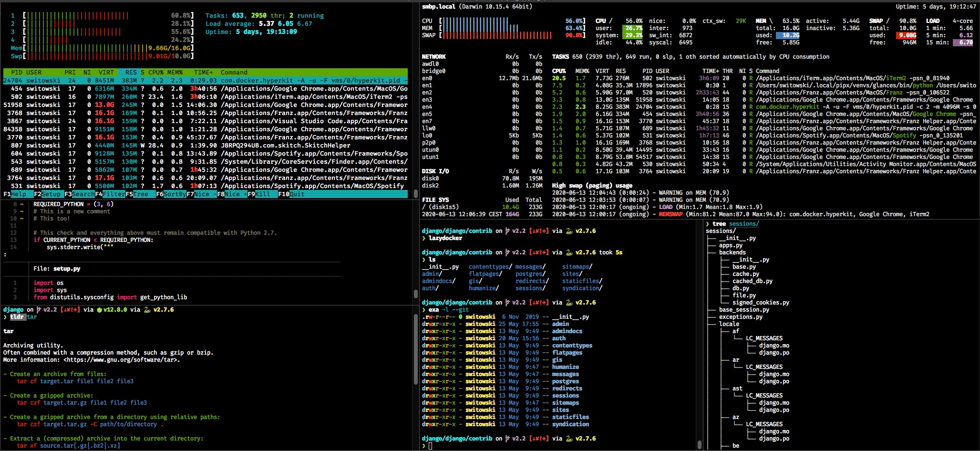
Task: Click the Node.js icon before v12.8.0
Action: [x=100, y=309]
